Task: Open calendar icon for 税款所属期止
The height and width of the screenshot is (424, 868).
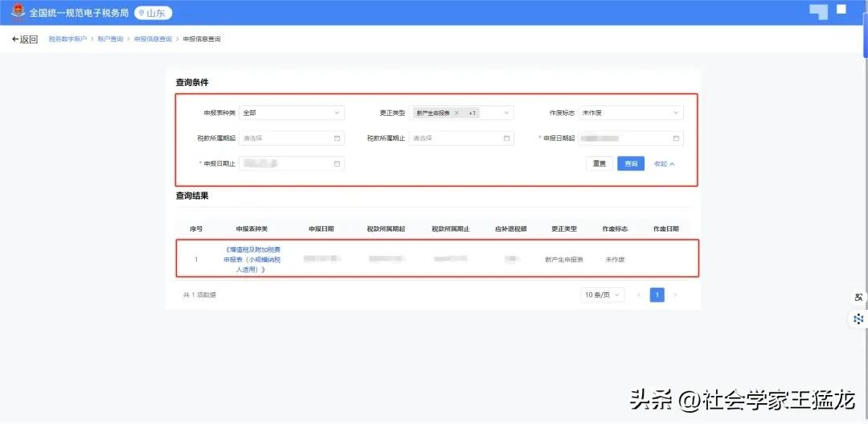Action: (506, 138)
